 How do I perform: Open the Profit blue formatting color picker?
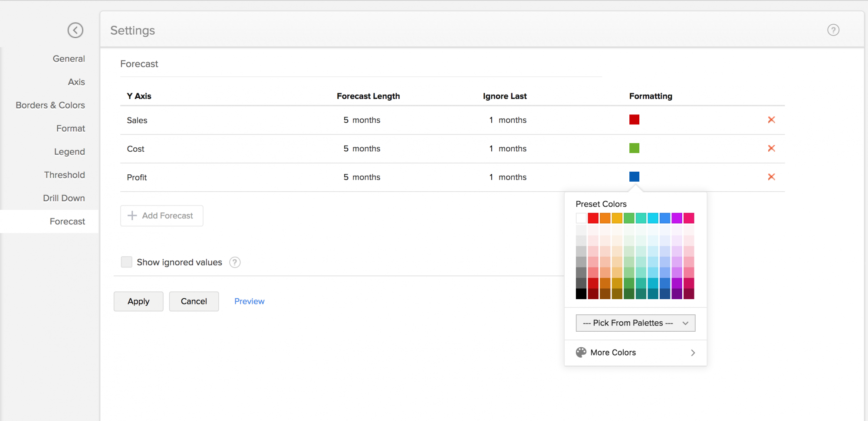pos(634,177)
